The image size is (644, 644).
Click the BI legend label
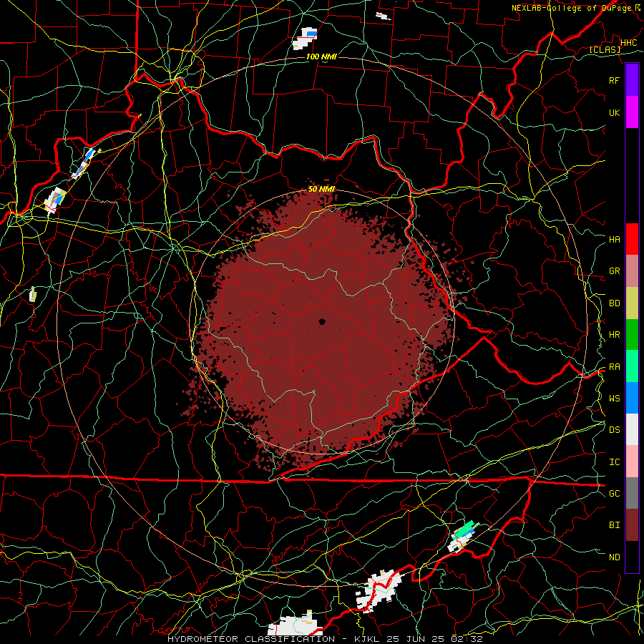tap(615, 525)
